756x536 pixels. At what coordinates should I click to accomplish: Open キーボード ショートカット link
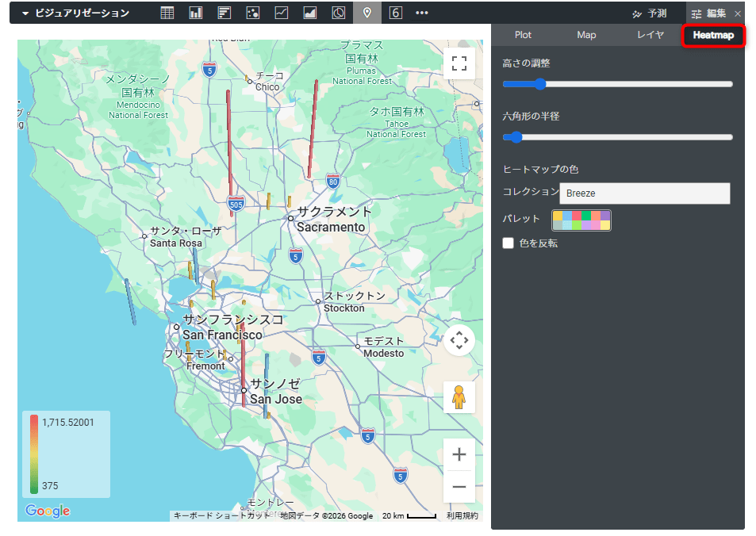click(x=221, y=515)
